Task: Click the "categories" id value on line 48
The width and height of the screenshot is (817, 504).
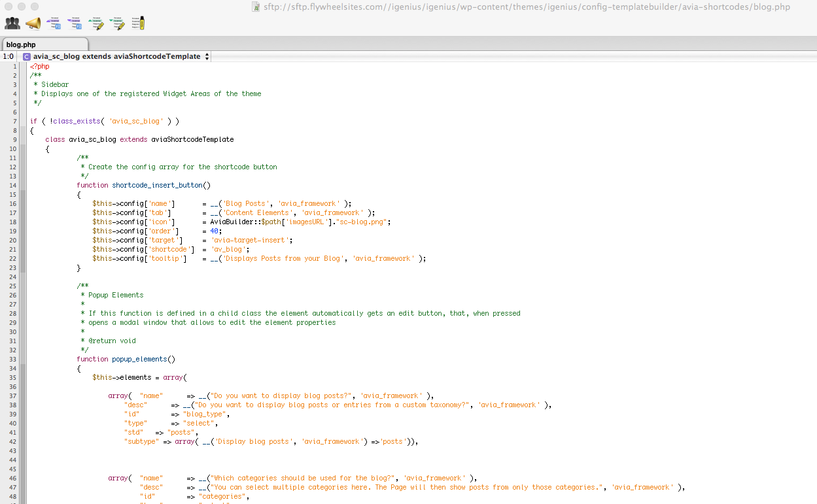Action: (224, 496)
